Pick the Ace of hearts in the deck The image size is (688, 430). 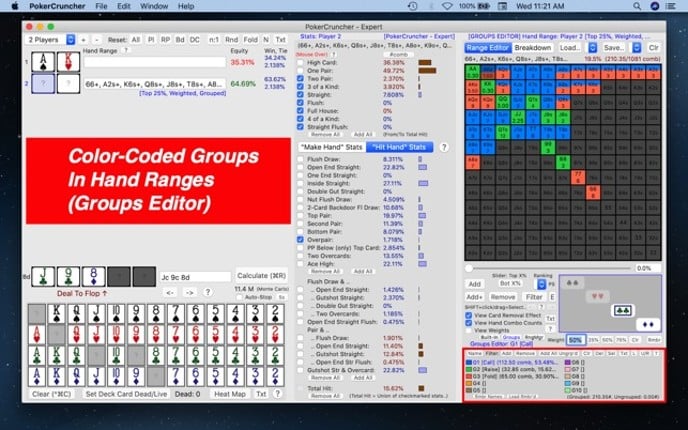[x=36, y=335]
